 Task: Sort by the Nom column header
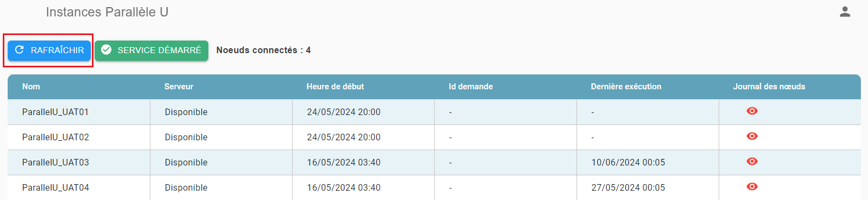(31, 87)
